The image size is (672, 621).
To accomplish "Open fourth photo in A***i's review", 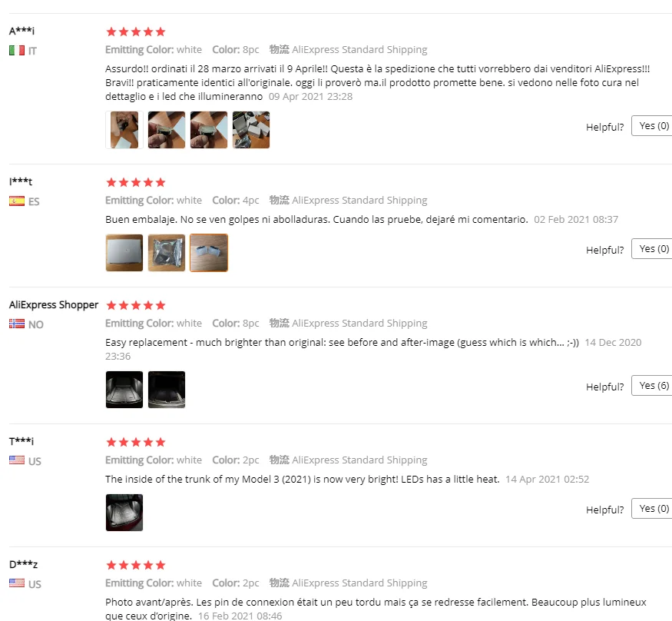I will click(x=251, y=130).
